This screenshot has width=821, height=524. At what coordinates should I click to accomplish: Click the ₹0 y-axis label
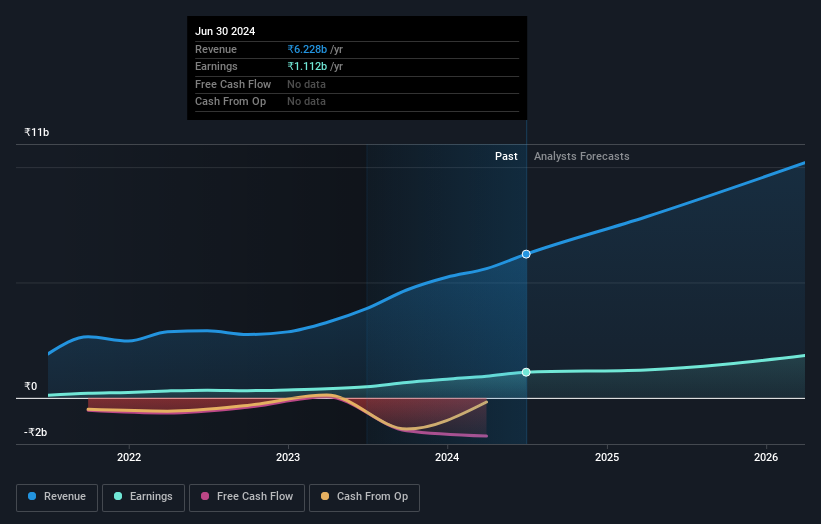[31, 386]
